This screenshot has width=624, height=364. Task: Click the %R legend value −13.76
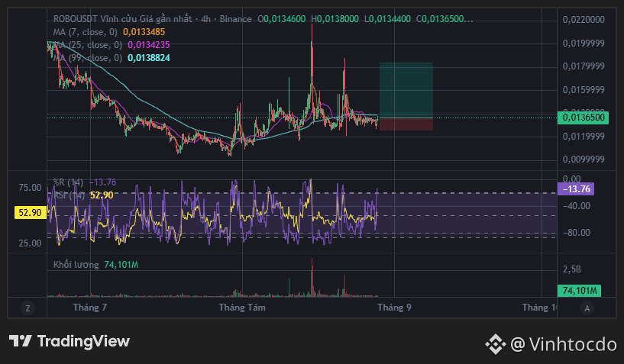(x=102, y=182)
